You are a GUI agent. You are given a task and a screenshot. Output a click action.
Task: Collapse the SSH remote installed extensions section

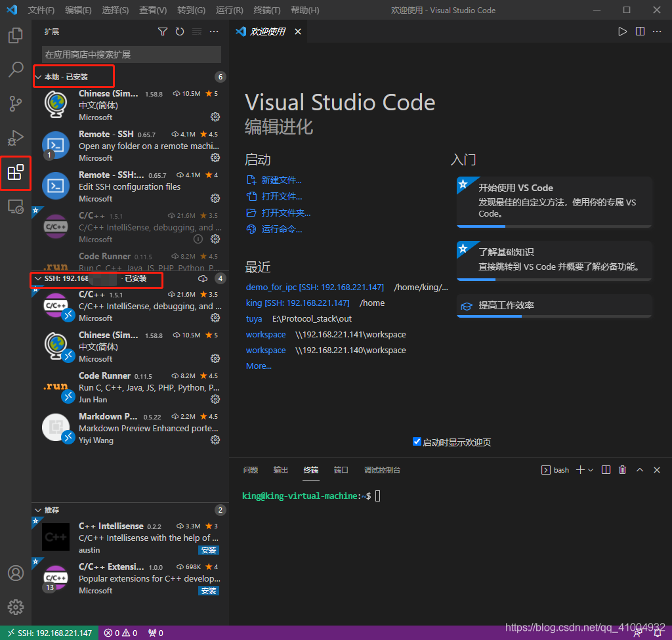click(x=39, y=280)
